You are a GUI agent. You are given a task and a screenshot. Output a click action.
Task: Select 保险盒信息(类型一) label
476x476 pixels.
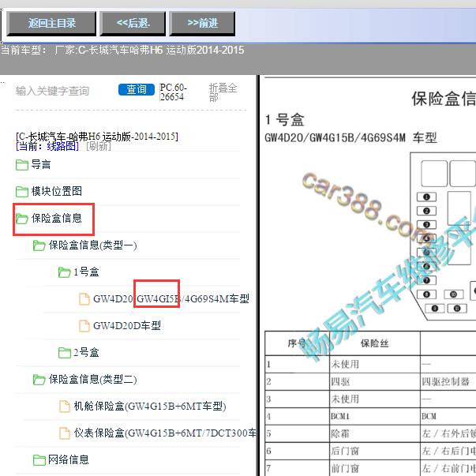coord(92,245)
